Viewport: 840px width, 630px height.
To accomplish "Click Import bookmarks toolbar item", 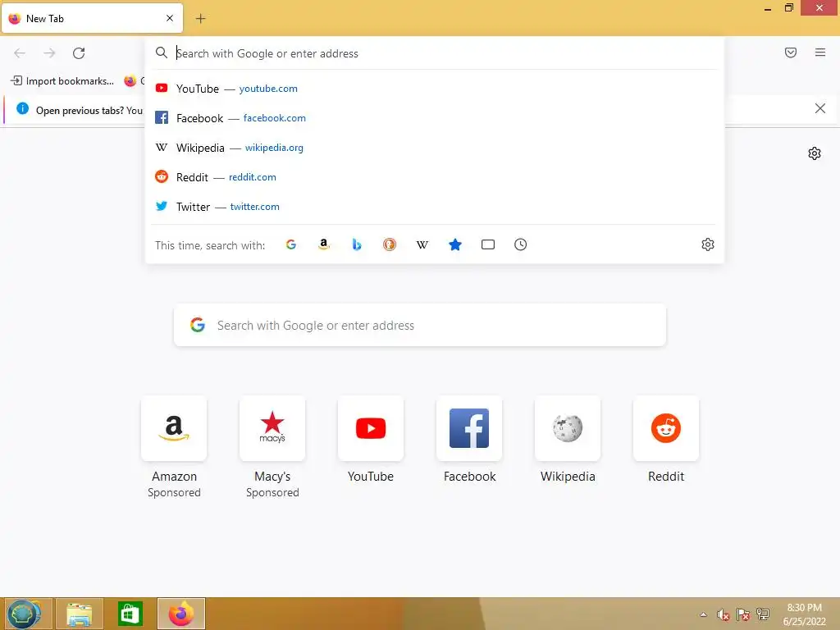I will [x=62, y=81].
